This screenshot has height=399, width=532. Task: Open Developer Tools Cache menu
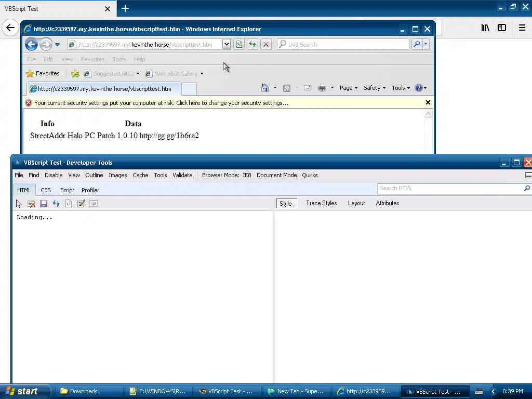pyautogui.click(x=140, y=175)
